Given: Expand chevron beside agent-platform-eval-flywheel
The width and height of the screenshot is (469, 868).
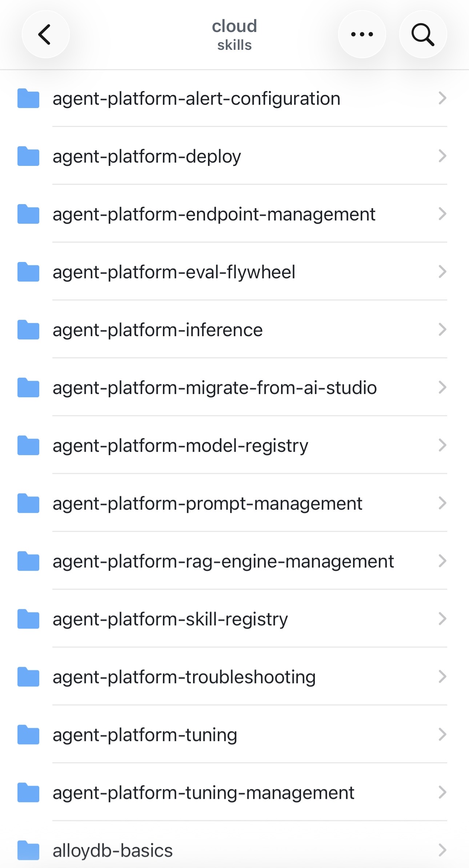Looking at the screenshot, I should 442,272.
